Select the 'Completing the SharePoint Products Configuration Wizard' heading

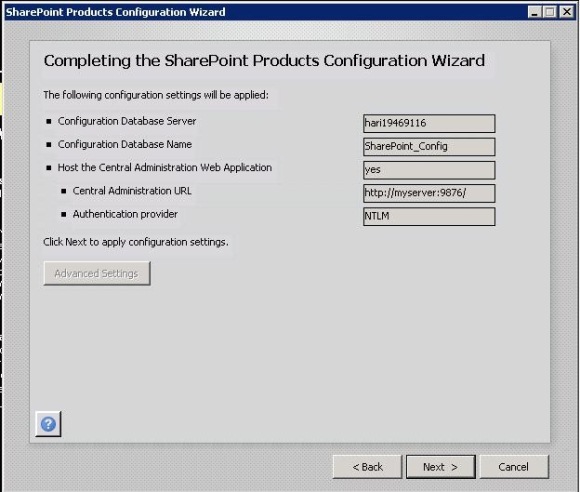click(x=264, y=61)
